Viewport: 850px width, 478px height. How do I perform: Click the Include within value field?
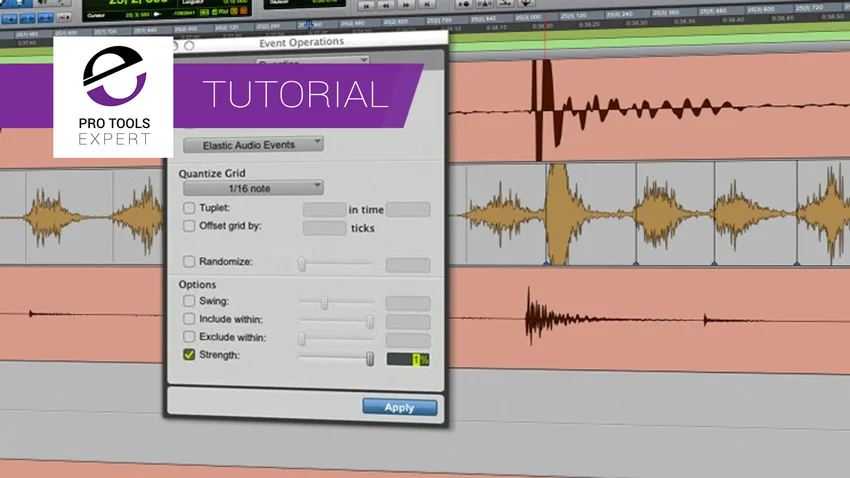[x=408, y=322]
